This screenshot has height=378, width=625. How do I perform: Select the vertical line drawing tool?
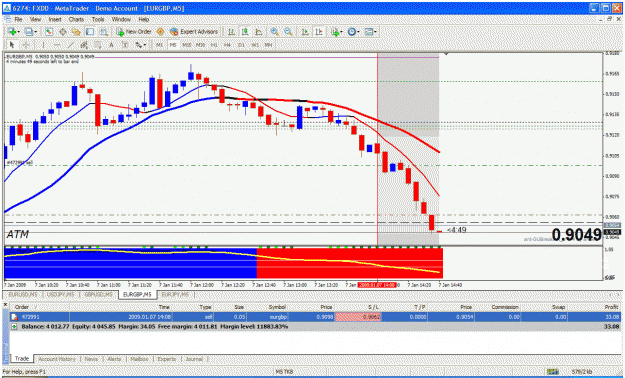coord(43,45)
